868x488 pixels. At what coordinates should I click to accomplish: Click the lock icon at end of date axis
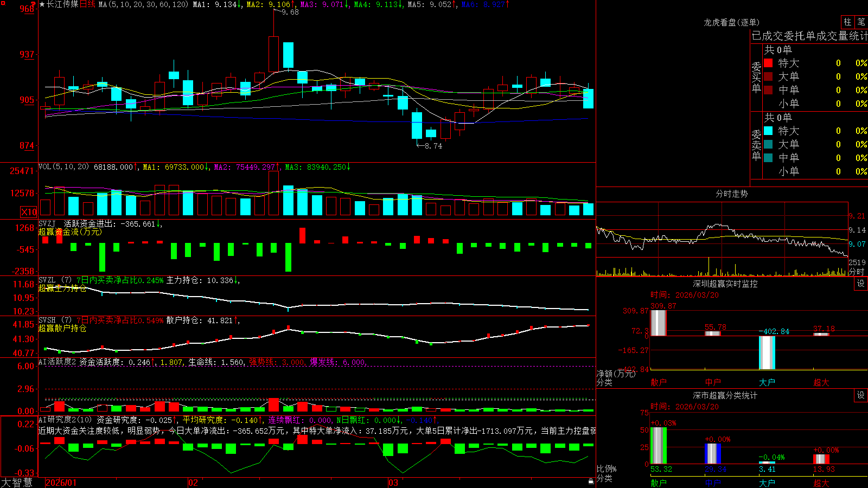pos(591,481)
